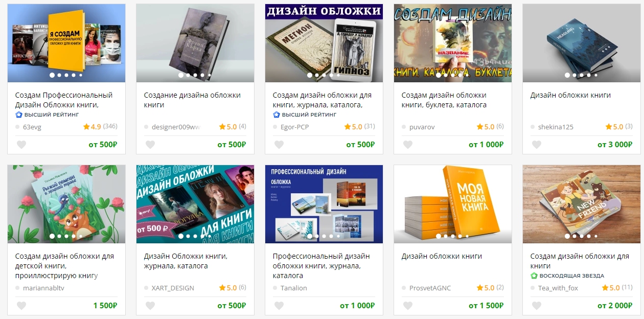Favorite the ProsvetAGNC listing
This screenshot has height=319, width=644.
(x=408, y=306)
